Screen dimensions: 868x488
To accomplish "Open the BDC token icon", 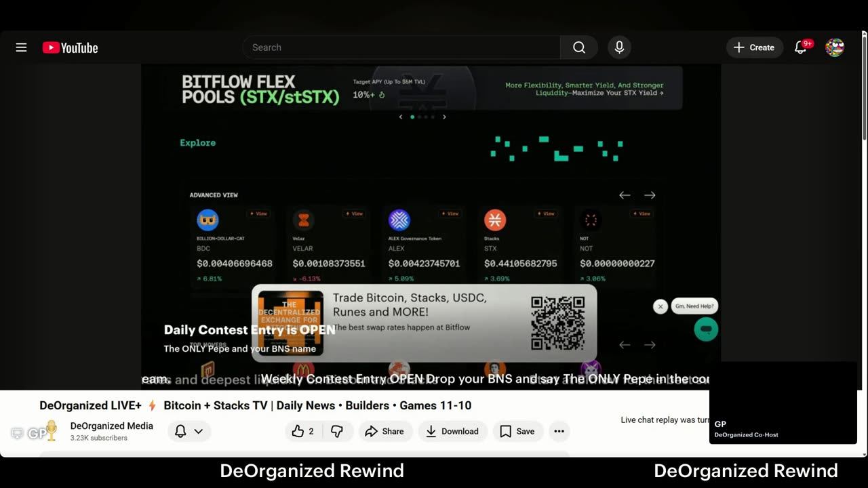I will click(x=208, y=220).
